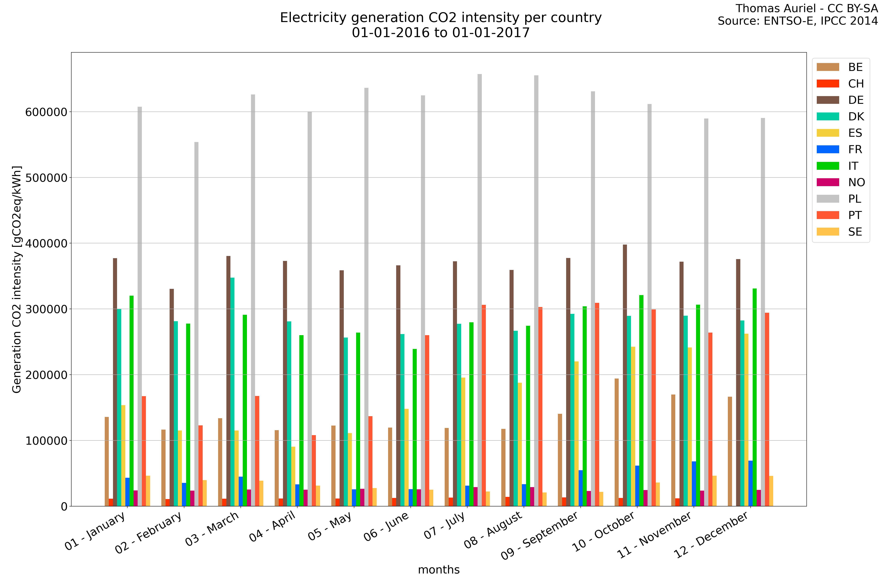
Task: Click the PT legend label
Action: 855,216
